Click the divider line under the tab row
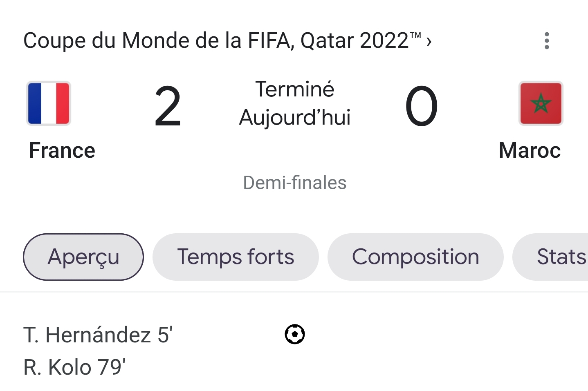 (294, 292)
